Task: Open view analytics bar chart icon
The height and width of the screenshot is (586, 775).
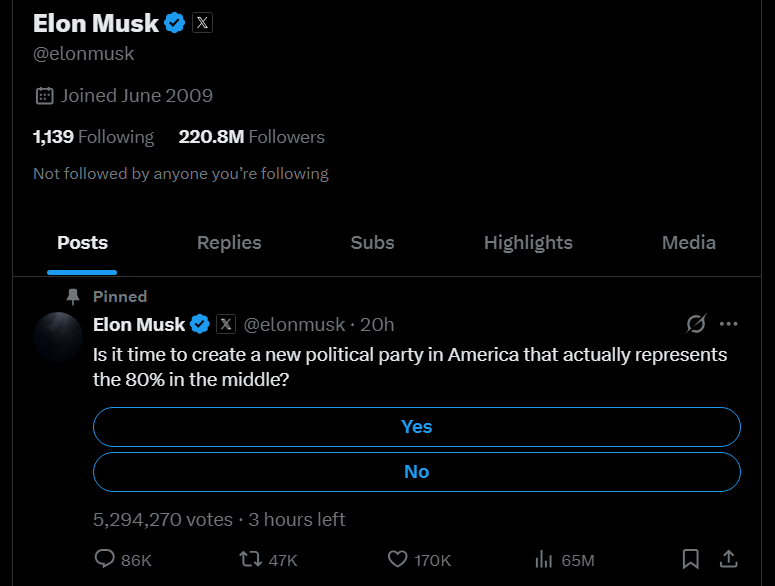Action: 544,559
